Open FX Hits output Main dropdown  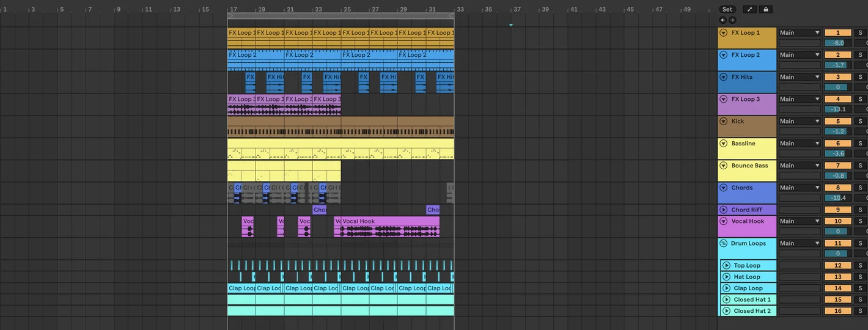(x=800, y=77)
